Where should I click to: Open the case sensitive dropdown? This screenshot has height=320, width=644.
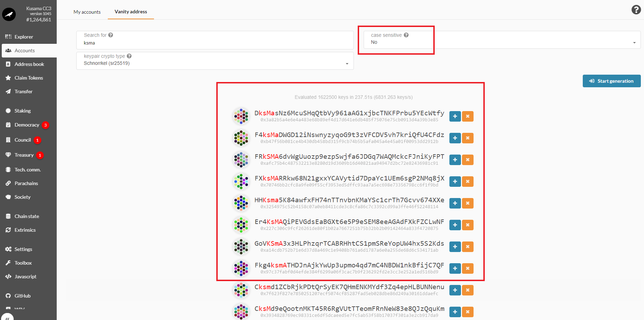tap(502, 40)
